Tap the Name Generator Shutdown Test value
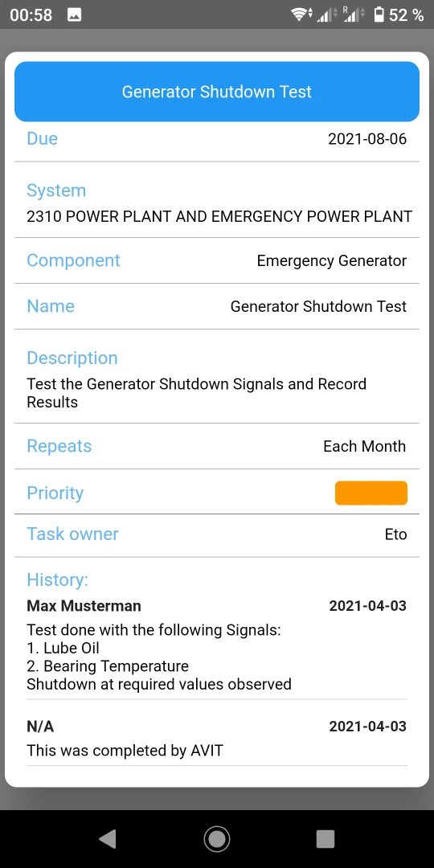This screenshot has height=868, width=434. pyautogui.click(x=318, y=306)
